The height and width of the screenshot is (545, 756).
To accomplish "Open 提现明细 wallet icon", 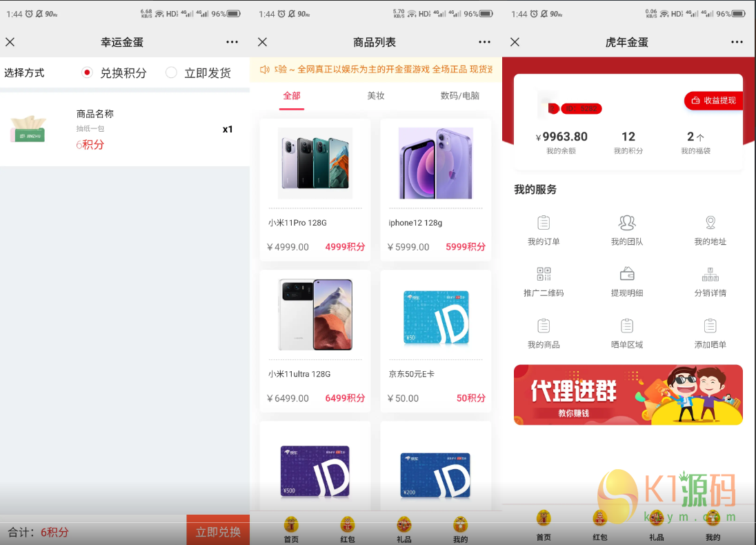I will tap(627, 274).
